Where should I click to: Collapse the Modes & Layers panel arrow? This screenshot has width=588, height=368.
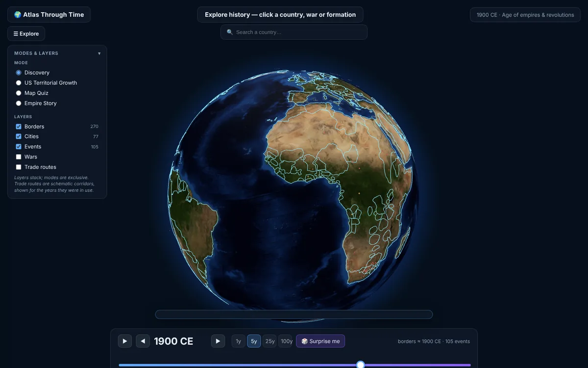point(99,53)
